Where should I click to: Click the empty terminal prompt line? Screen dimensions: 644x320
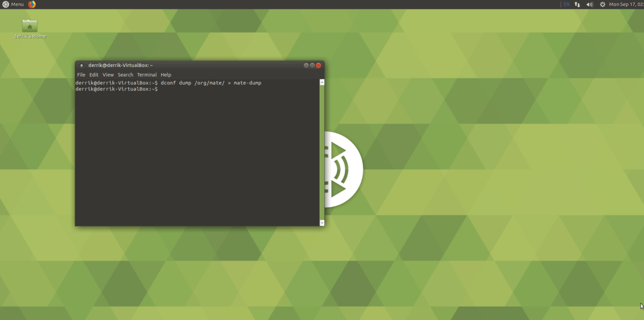click(117, 89)
